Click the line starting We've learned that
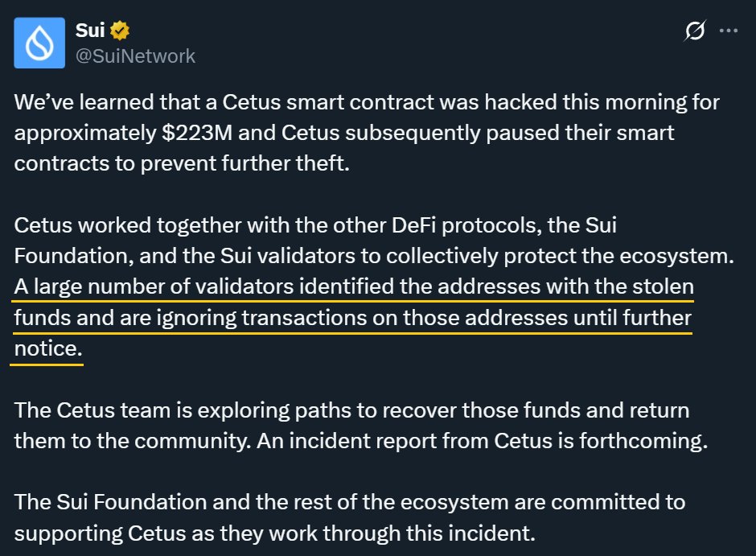This screenshot has width=756, height=556. (367, 103)
